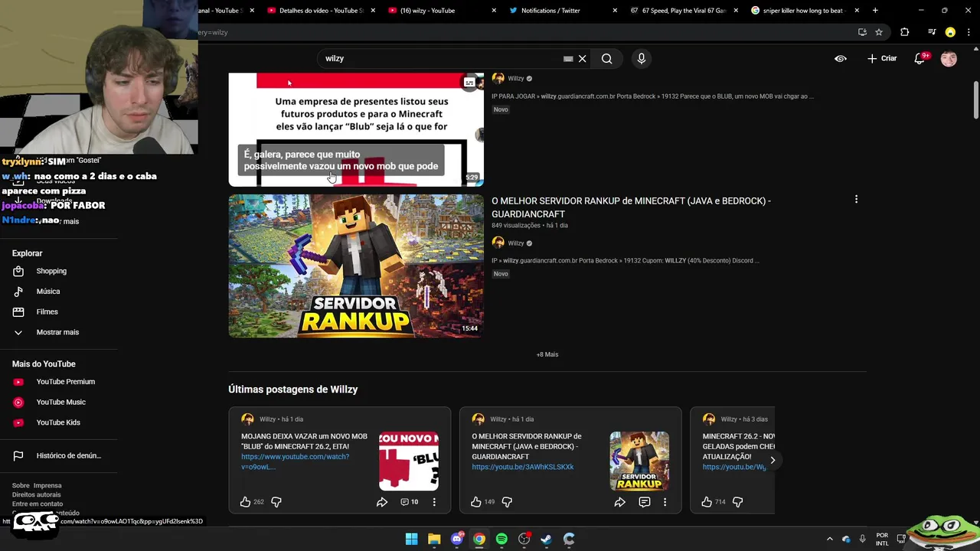Like the MINECRAFT 26.2 post

click(x=707, y=502)
